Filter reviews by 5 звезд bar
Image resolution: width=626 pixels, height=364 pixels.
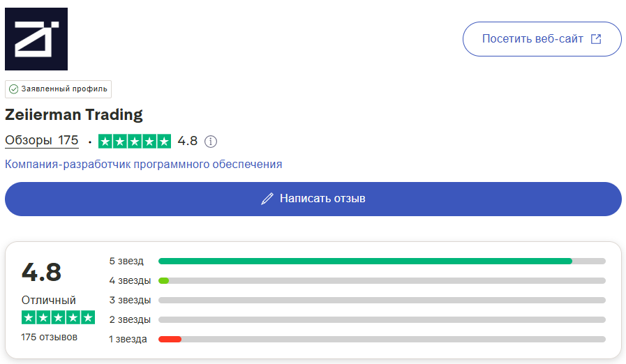pos(382,261)
